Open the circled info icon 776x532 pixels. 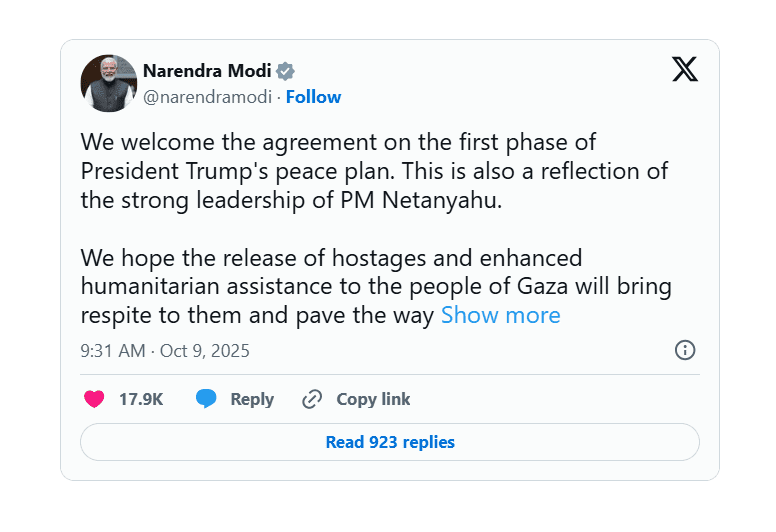(x=685, y=350)
